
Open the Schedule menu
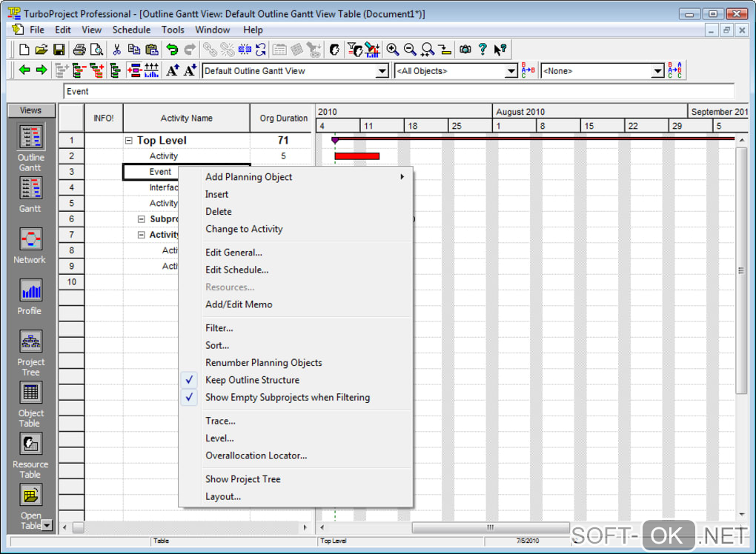(x=131, y=30)
